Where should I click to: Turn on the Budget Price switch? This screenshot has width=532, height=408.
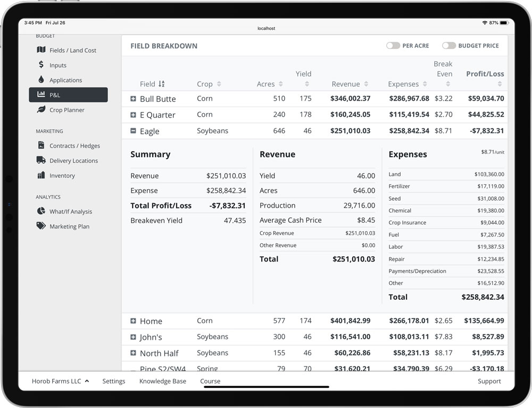point(449,46)
